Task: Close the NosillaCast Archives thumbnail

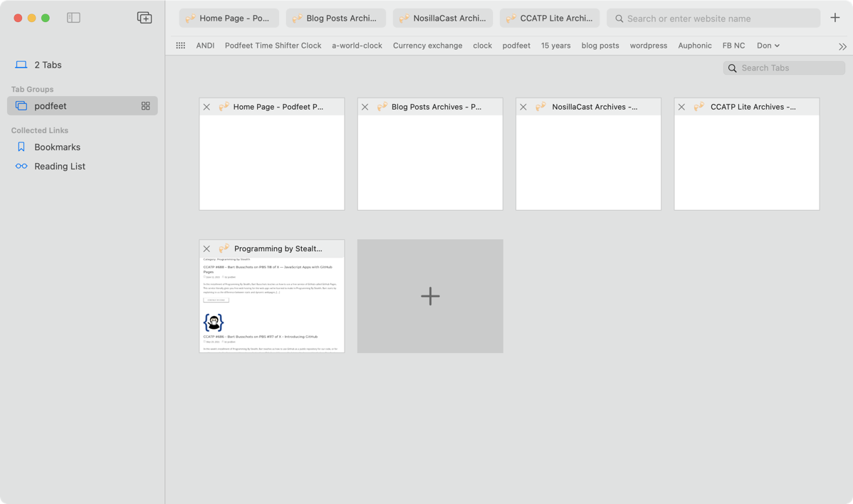Action: coord(523,107)
